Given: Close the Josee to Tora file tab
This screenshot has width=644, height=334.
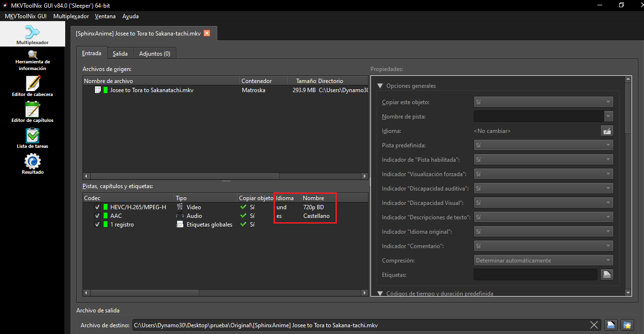Looking at the screenshot, I should tap(207, 33).
